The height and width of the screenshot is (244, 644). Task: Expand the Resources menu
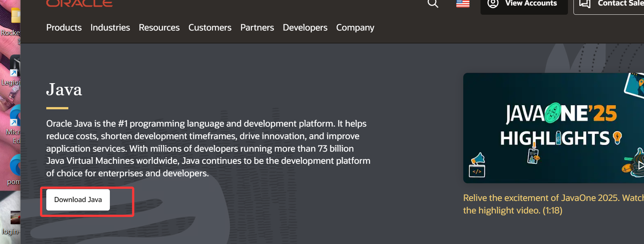pyautogui.click(x=159, y=28)
